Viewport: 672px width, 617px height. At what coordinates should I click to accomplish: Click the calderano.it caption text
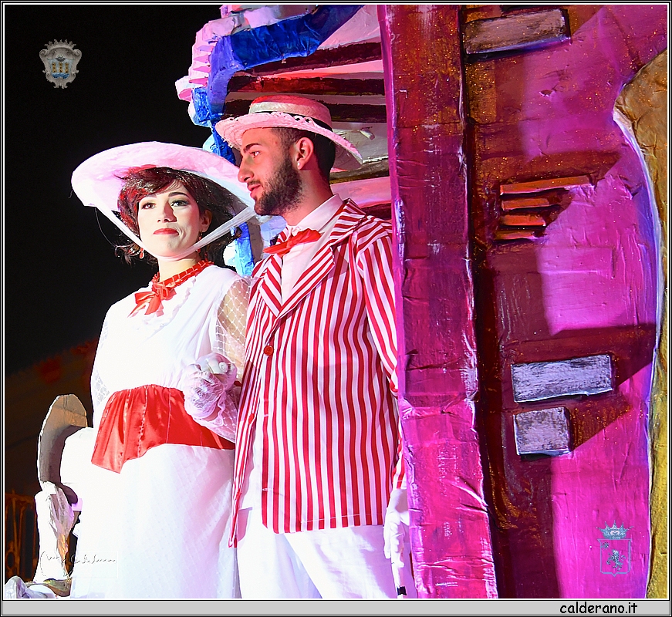pyautogui.click(x=598, y=608)
